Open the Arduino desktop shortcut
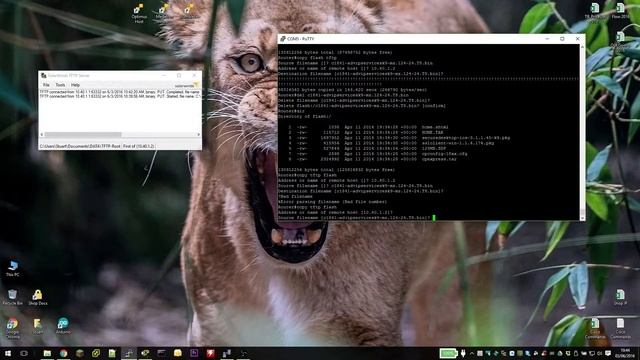 tap(63, 326)
